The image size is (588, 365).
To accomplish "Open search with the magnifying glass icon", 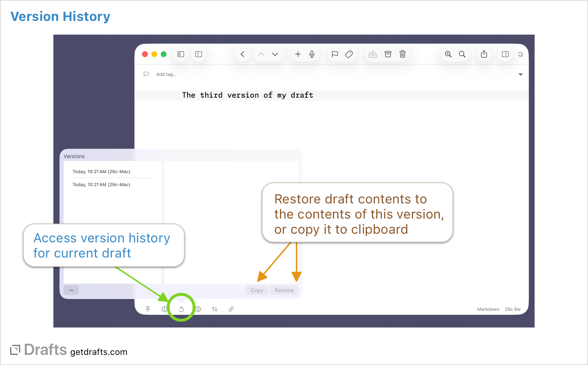I will coord(462,54).
